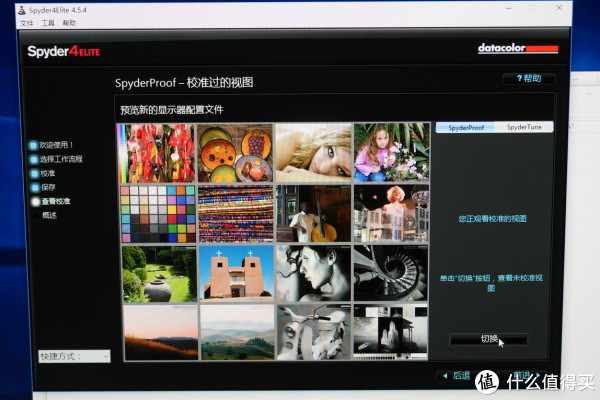
Task: Click the Spyder4Elite logo
Action: coord(64,51)
